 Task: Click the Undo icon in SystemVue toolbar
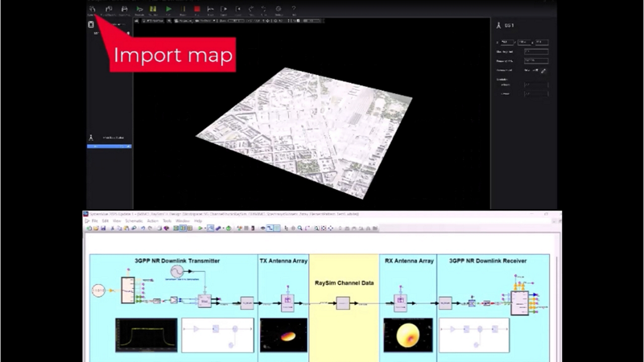[x=142, y=228]
